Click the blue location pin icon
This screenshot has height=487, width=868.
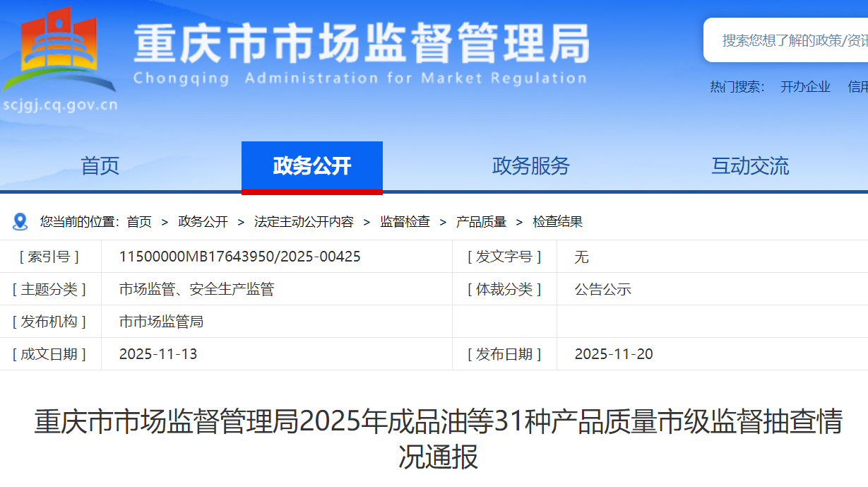(20, 222)
